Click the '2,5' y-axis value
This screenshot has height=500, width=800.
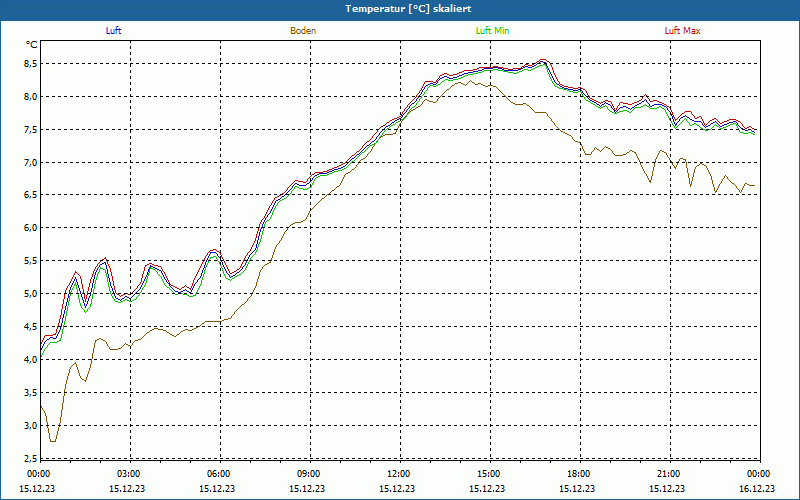[31, 458]
